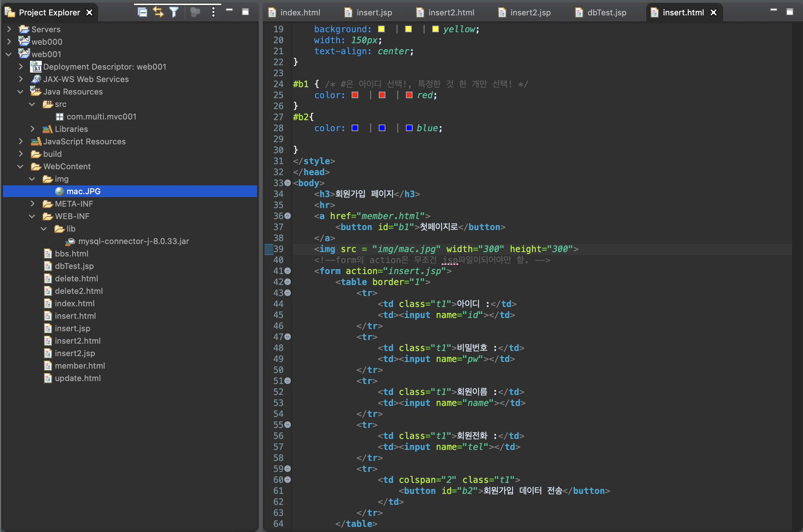Switch to the dbTest.jsp editor tab
The height and width of the screenshot is (532, 803).
606,12
